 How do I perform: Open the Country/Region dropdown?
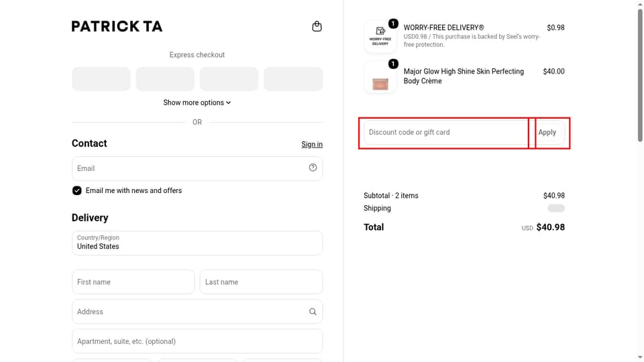tap(197, 243)
